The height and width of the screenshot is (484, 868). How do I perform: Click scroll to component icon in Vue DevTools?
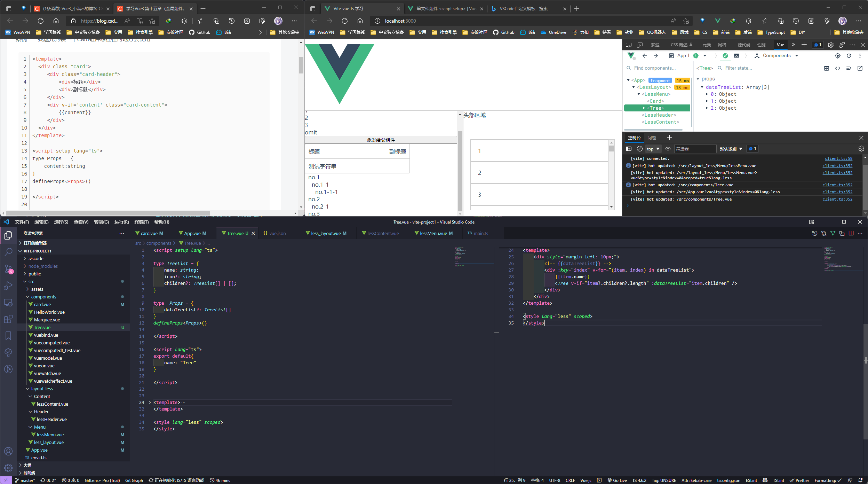pyautogui.click(x=827, y=68)
